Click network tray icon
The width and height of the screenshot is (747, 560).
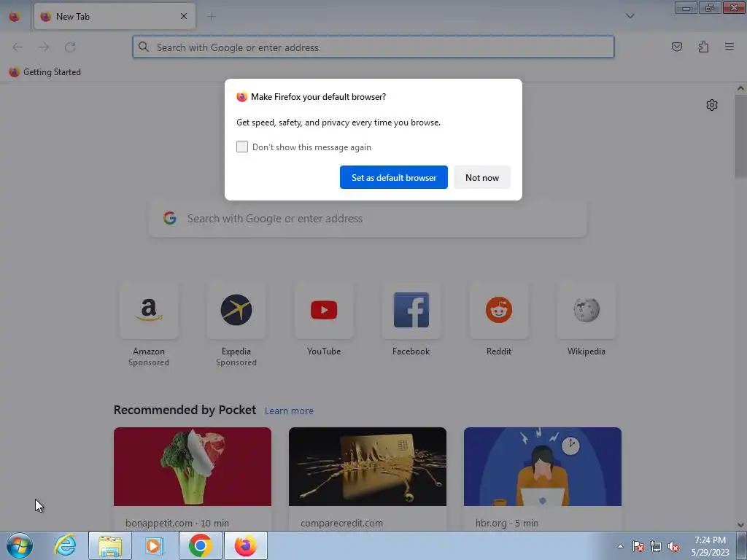656,546
